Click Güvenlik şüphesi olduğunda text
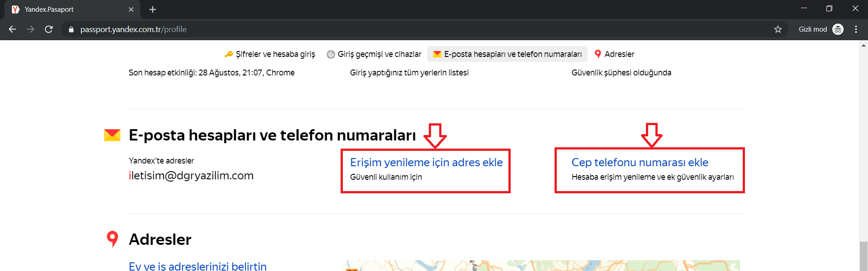 tap(621, 73)
